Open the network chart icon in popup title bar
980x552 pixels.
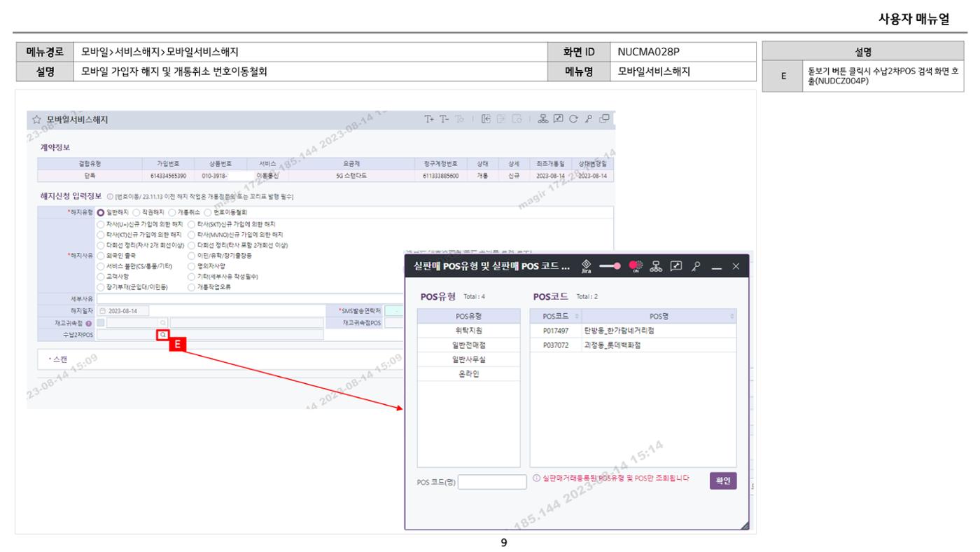click(657, 265)
